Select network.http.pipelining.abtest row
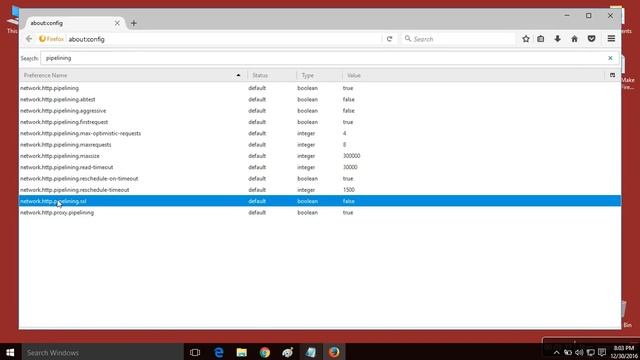The height and width of the screenshot is (360, 640). [x=320, y=100]
